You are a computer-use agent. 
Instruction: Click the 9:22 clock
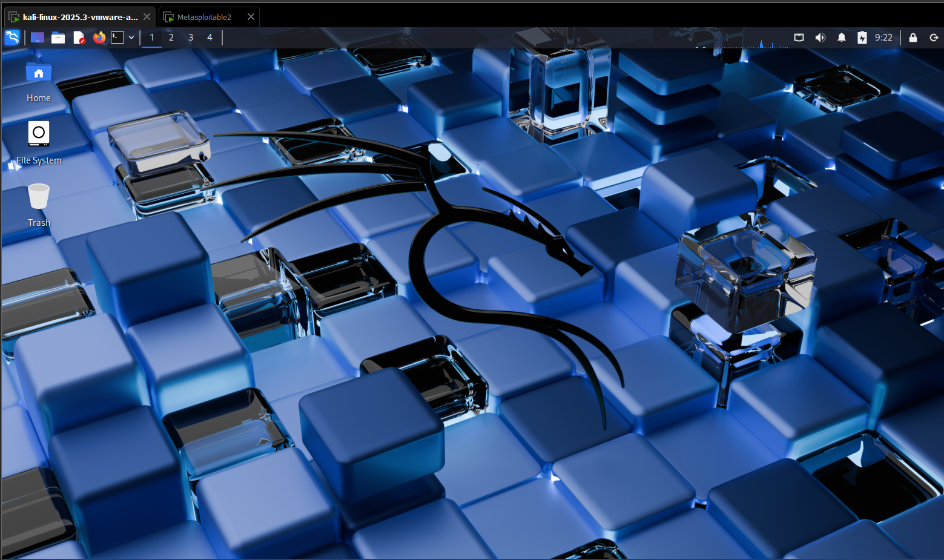click(x=883, y=38)
